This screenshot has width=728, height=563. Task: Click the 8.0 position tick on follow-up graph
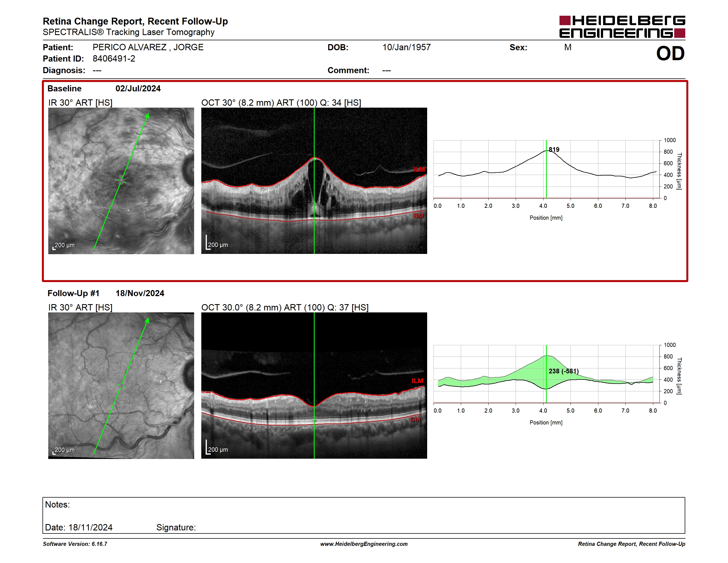click(653, 411)
